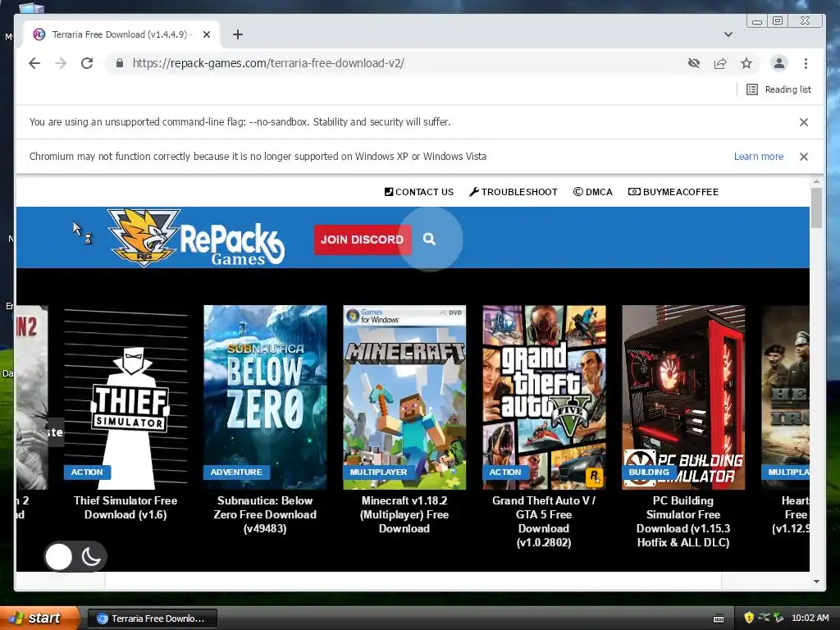840x630 pixels.
Task: Bookmark page with the star icon
Action: pyautogui.click(x=746, y=63)
